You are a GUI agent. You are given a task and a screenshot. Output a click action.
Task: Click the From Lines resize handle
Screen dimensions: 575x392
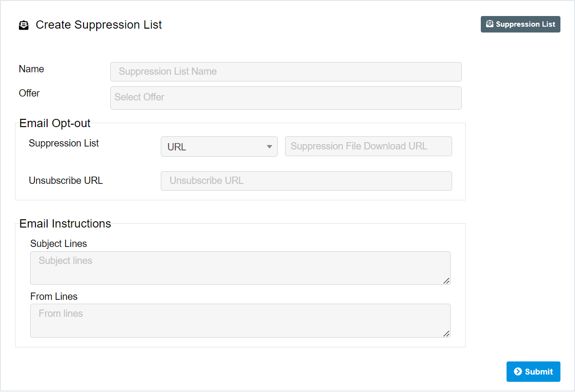click(x=446, y=333)
